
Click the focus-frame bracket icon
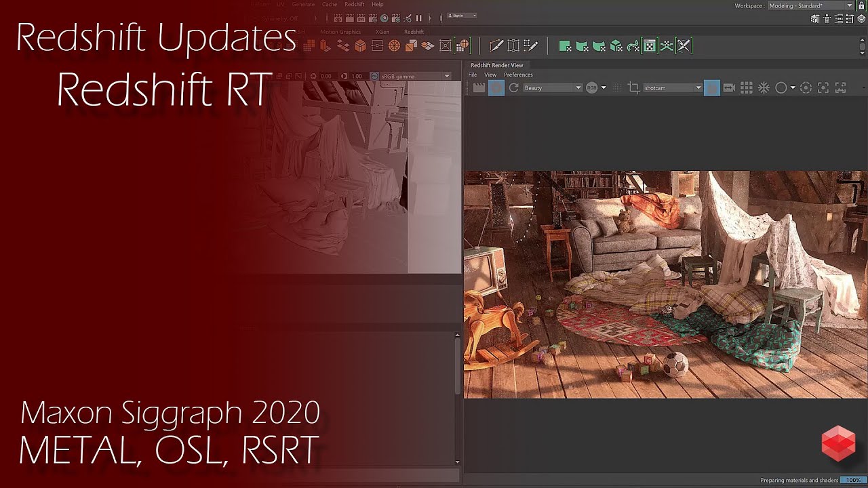pos(823,87)
